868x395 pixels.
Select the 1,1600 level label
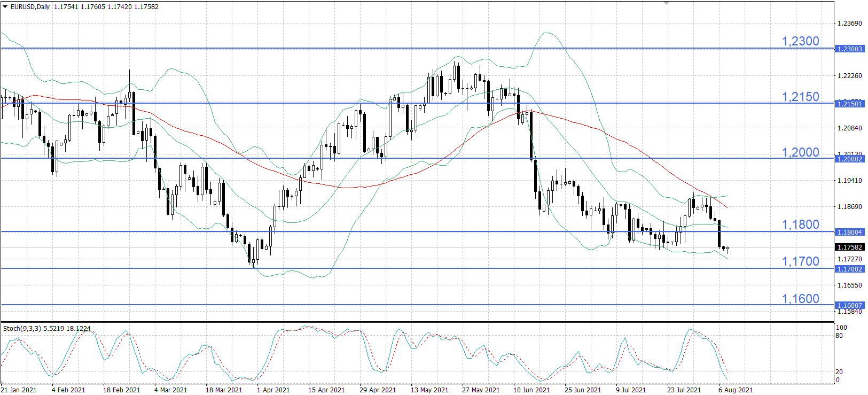coord(800,299)
